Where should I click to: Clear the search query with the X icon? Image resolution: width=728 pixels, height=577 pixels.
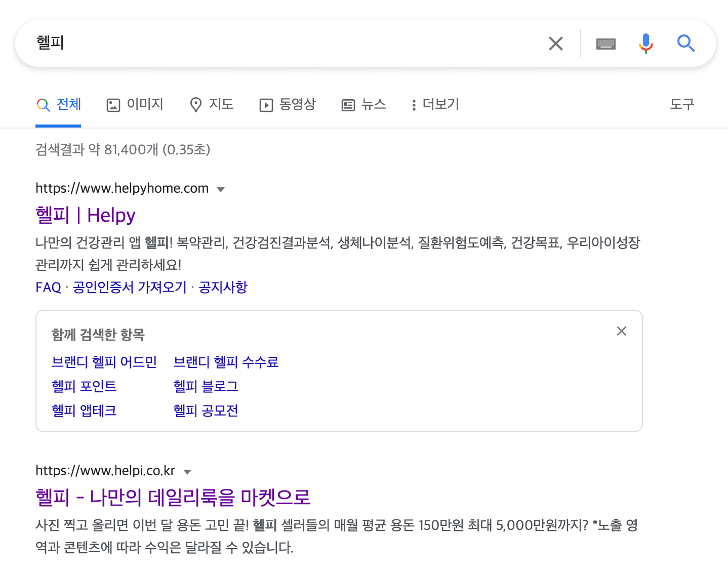pos(556,44)
